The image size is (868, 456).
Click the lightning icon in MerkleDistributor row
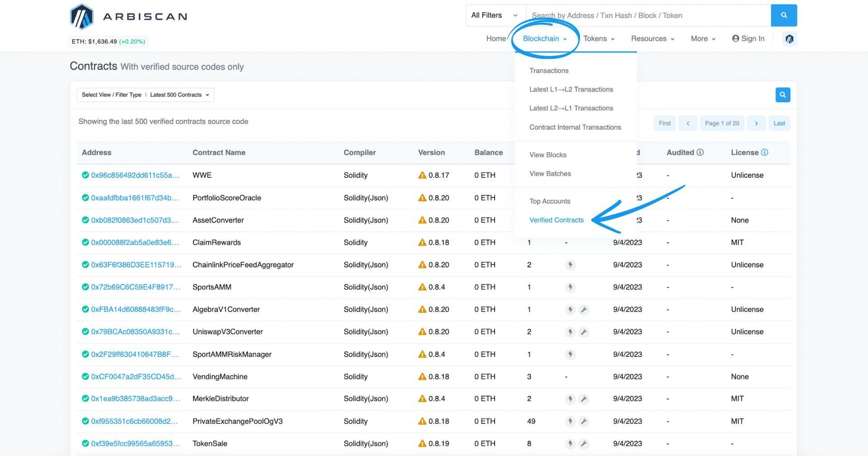point(570,399)
